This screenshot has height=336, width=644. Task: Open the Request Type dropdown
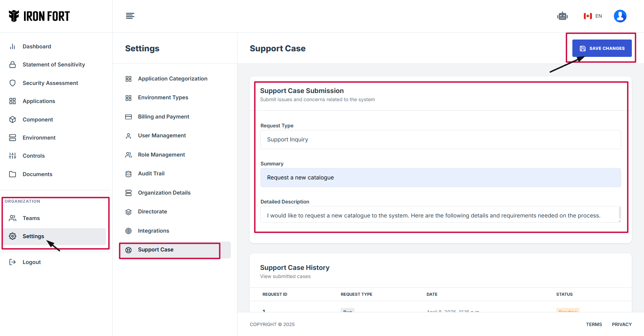(x=440, y=140)
